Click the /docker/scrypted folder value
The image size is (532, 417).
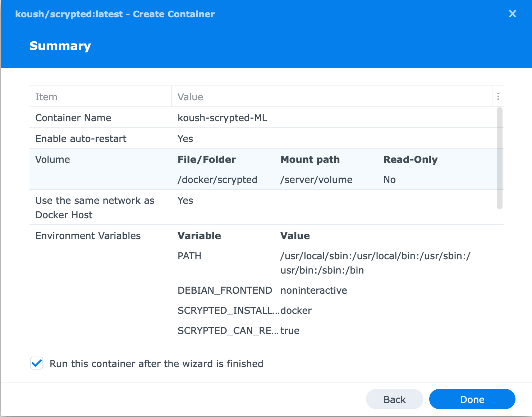217,180
